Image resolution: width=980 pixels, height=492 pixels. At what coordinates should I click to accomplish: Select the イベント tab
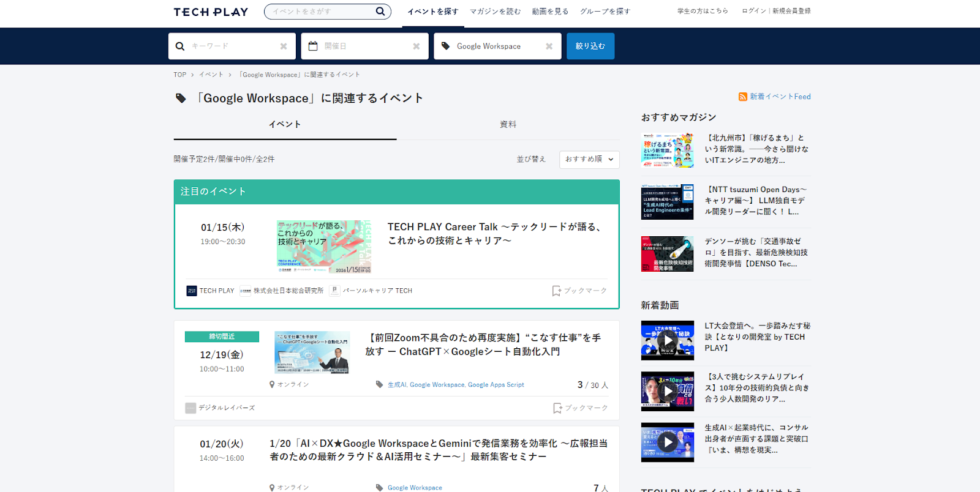(285, 124)
